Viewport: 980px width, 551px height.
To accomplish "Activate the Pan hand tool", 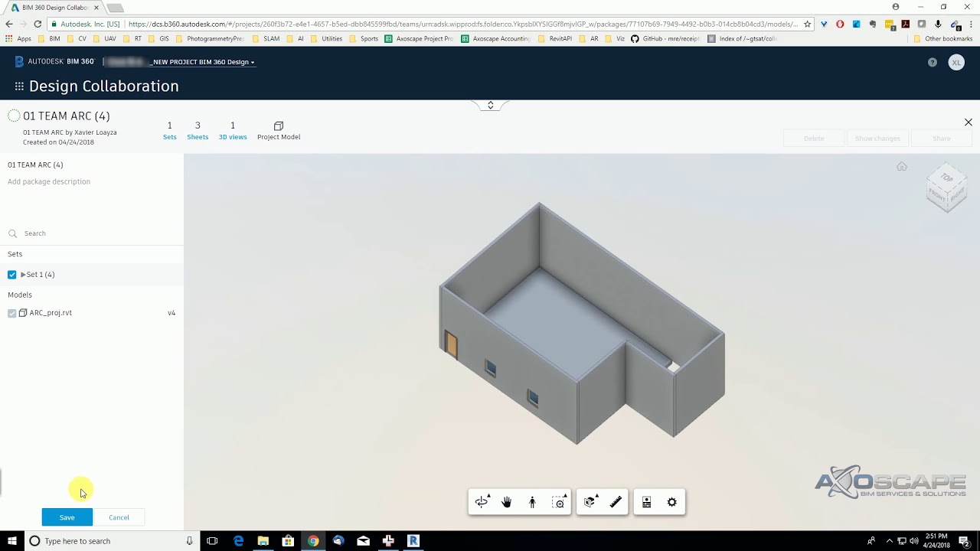I will point(506,502).
